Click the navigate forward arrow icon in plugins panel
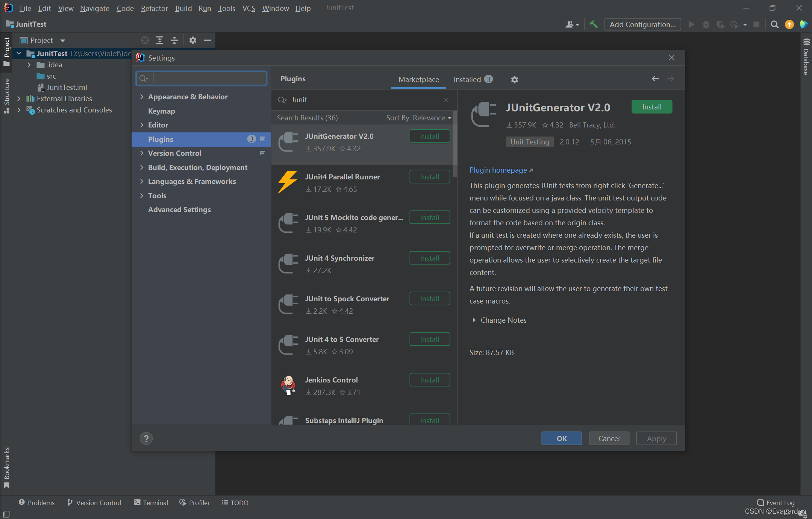Viewport: 812px width, 519px height. [x=671, y=79]
